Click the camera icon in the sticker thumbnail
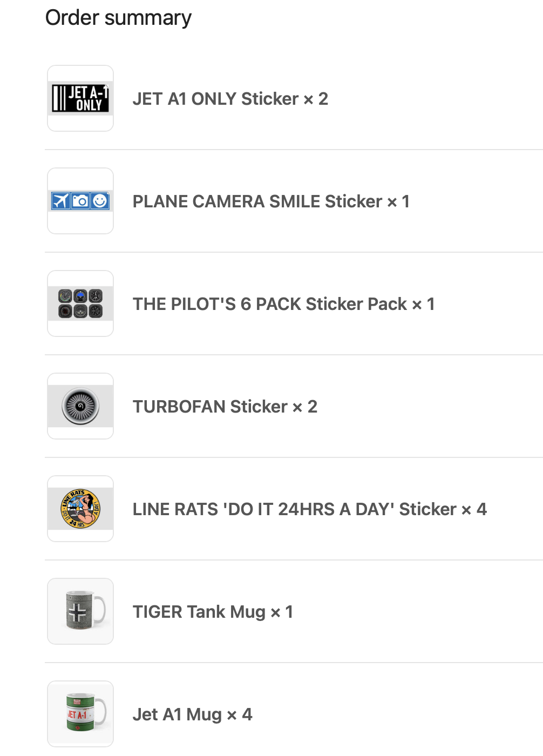Image resolution: width=543 pixels, height=756 pixels. point(80,201)
